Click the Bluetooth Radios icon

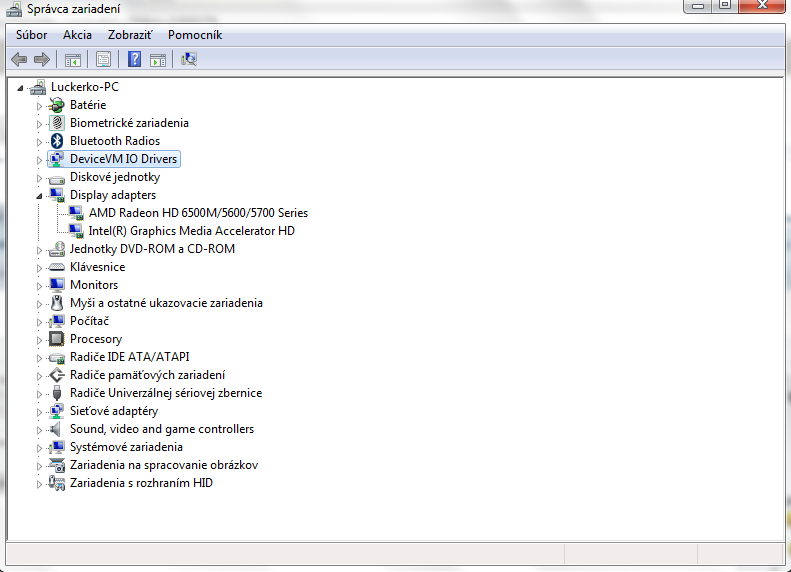click(57, 141)
